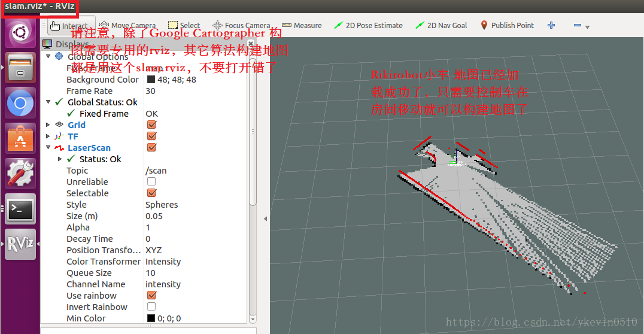Viewport: 644px width, 334px height.
Task: Uncheck the Use rainbow checkbox
Action: click(x=151, y=295)
